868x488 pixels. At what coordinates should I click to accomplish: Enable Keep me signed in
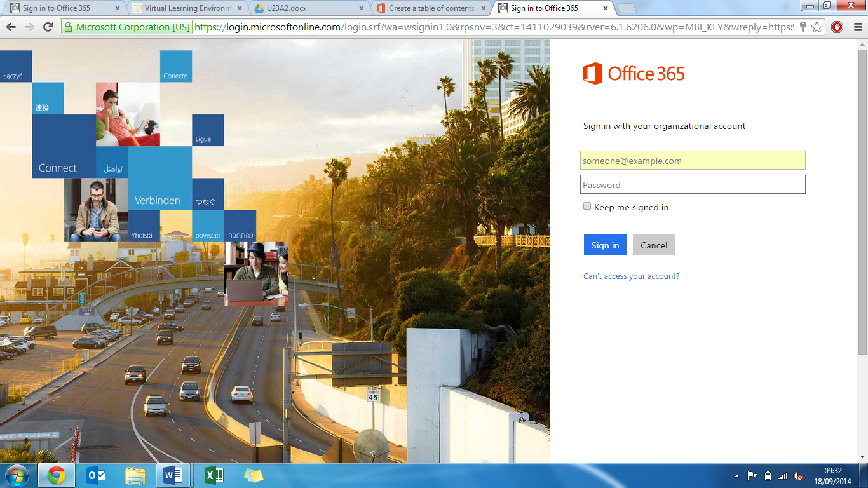coord(587,206)
